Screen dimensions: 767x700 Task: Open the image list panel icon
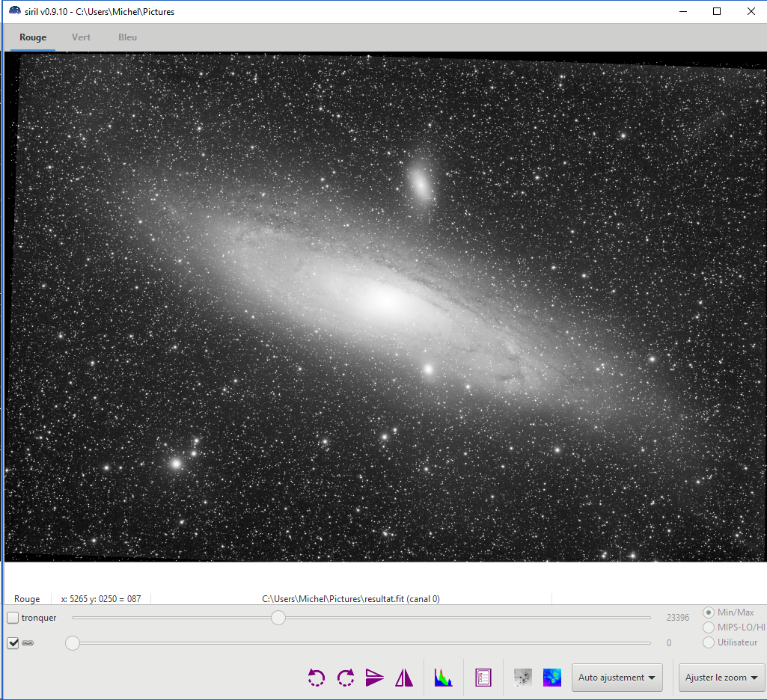(x=483, y=678)
